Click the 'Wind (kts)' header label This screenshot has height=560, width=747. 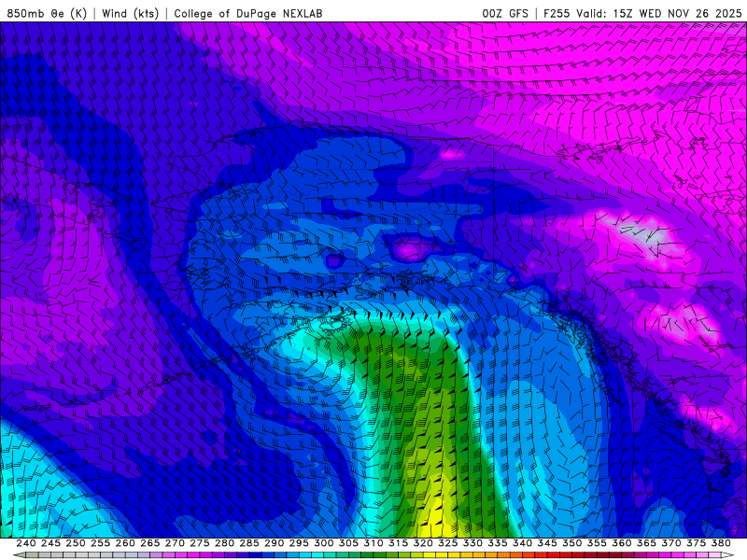(130, 13)
